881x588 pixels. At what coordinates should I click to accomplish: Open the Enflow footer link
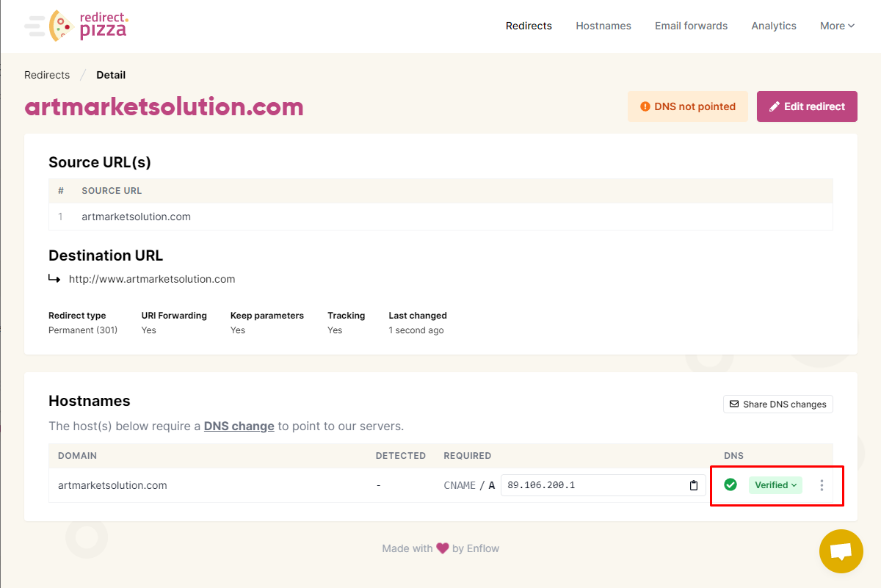483,548
